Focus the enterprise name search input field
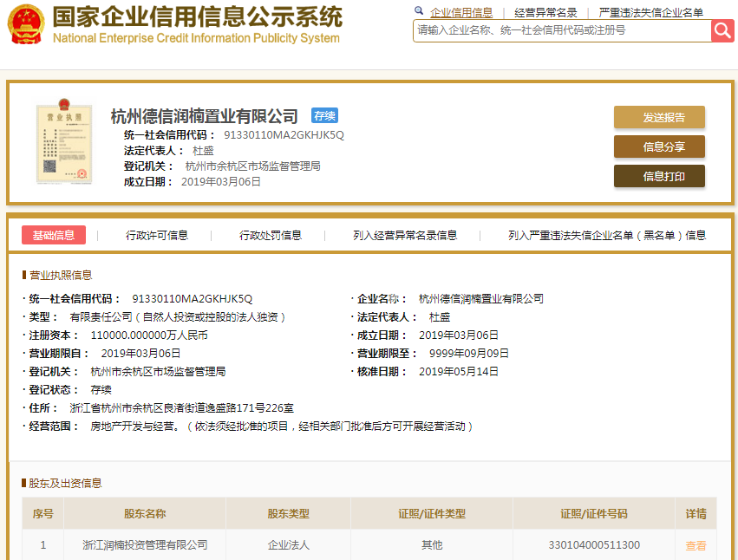The width and height of the screenshot is (738, 560). pyautogui.click(x=562, y=30)
